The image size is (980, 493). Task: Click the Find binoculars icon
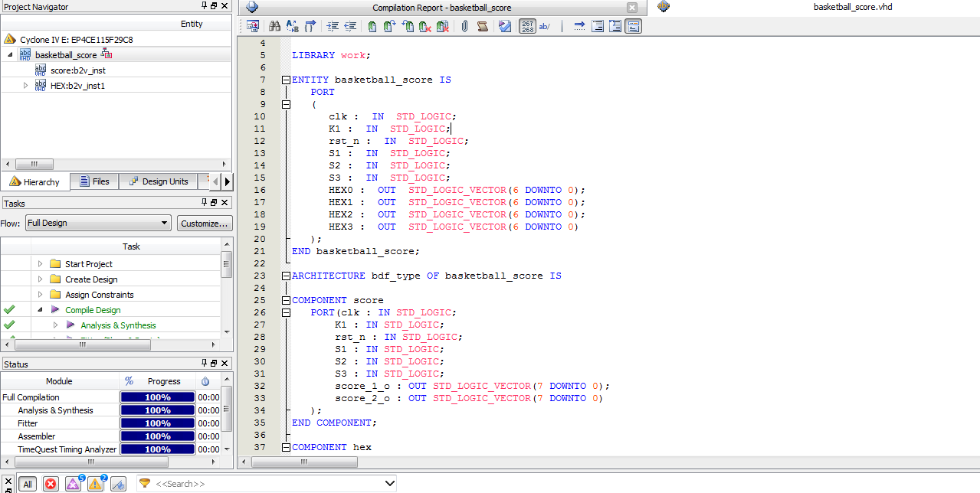(274, 26)
